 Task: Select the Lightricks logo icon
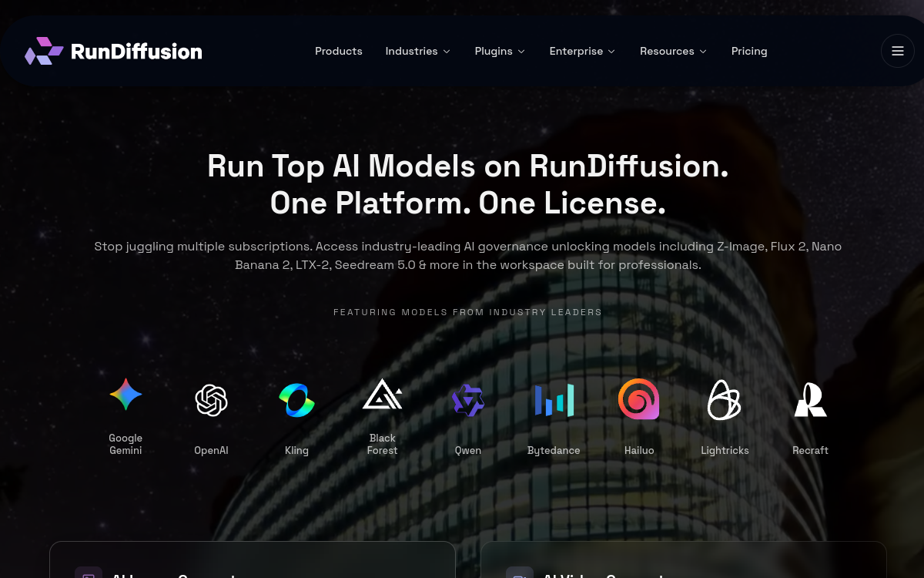(725, 400)
